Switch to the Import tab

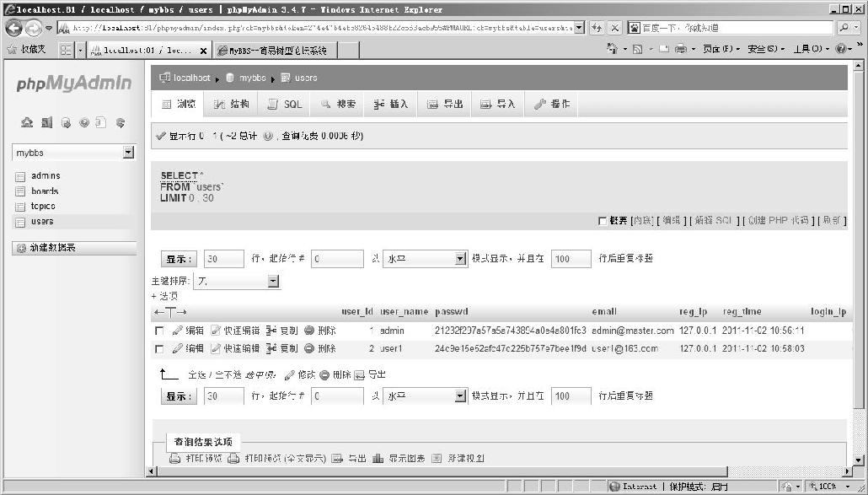pos(498,104)
